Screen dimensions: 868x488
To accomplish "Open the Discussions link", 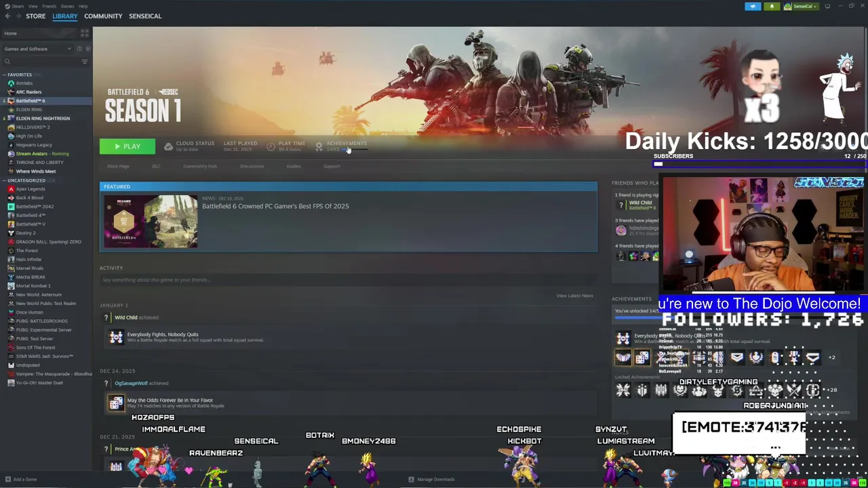I will point(252,166).
